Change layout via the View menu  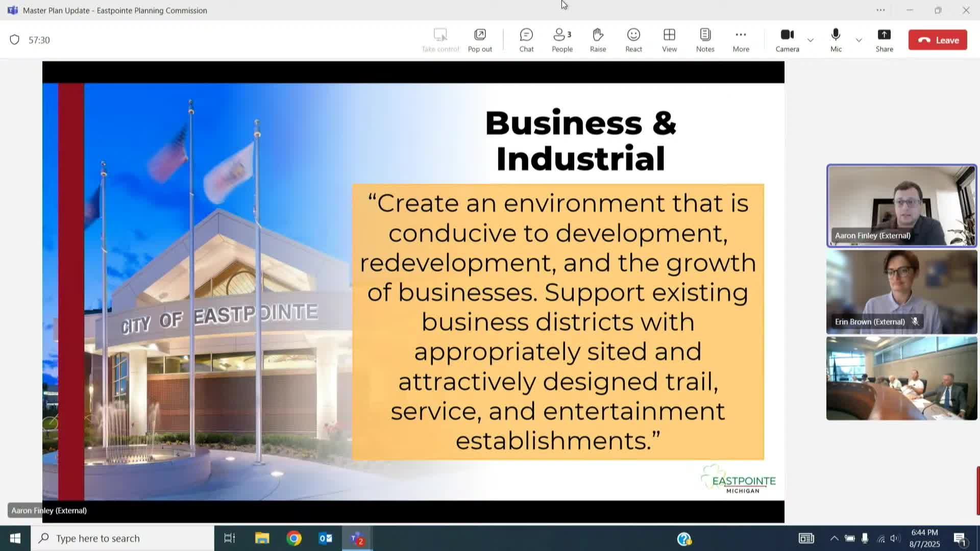pos(669,40)
